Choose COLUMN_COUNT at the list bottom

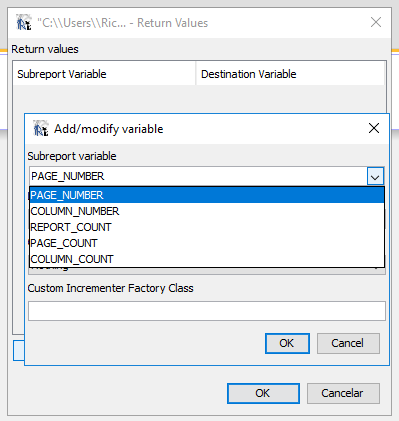(x=207, y=259)
